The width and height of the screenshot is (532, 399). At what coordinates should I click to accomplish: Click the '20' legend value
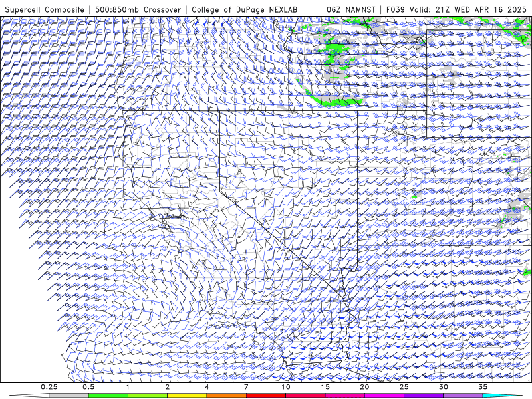[x=364, y=387]
